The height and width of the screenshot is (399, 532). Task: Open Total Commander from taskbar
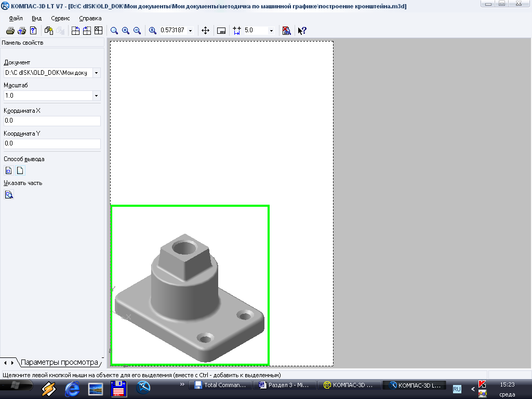[220, 385]
